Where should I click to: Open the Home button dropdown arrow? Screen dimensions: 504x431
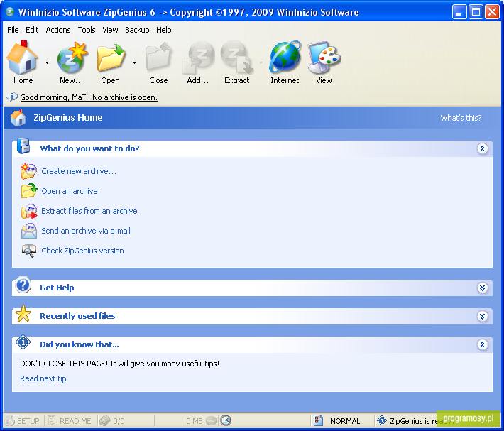click(x=48, y=62)
